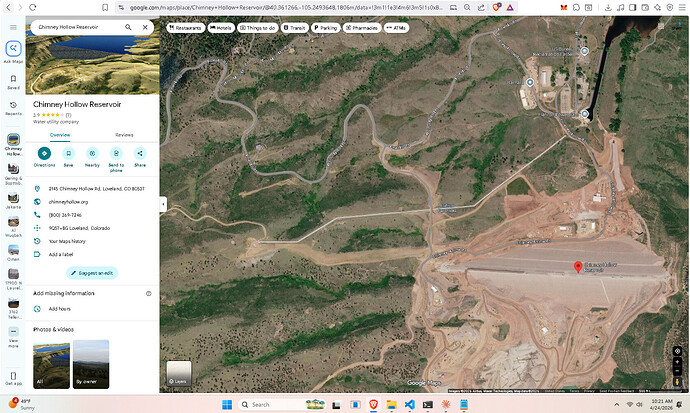Zoom in on the map
This screenshot has width=690, height=413.
click(677, 362)
